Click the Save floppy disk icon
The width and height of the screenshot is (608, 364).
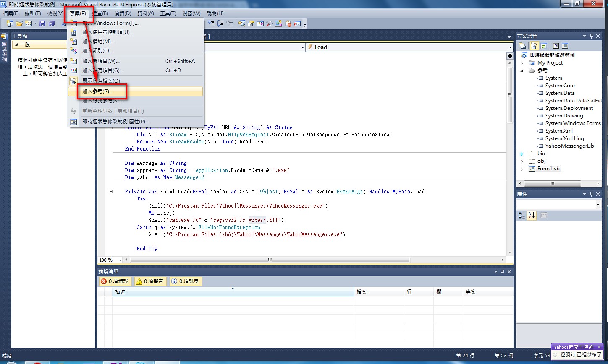click(x=42, y=23)
